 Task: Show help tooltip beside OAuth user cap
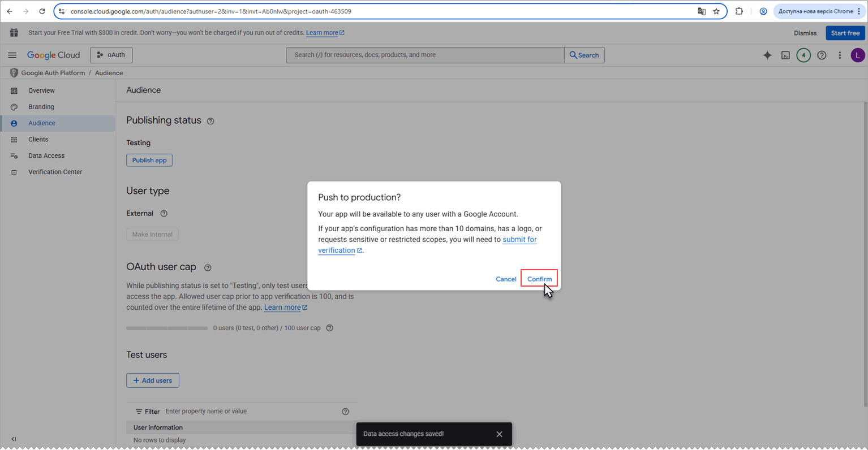[208, 267]
